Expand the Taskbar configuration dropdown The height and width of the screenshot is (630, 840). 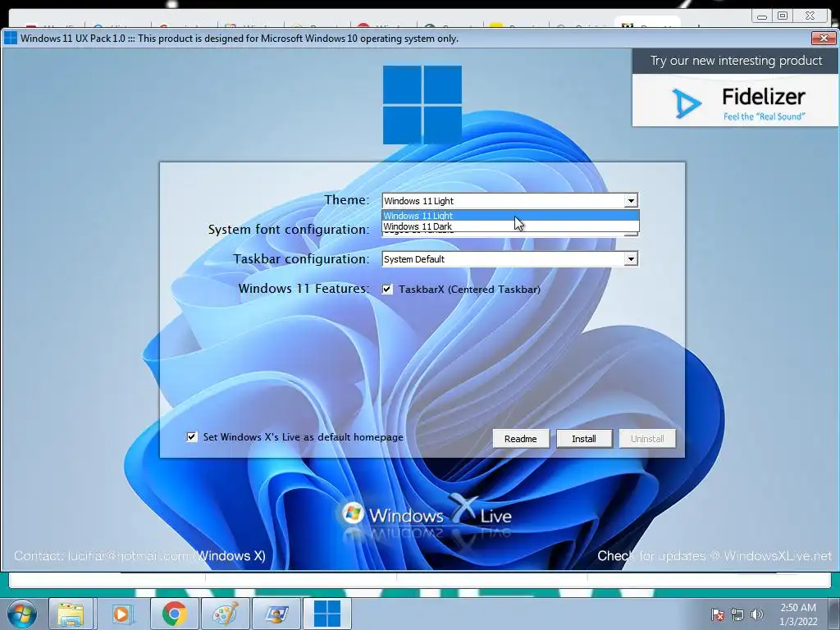pos(631,259)
